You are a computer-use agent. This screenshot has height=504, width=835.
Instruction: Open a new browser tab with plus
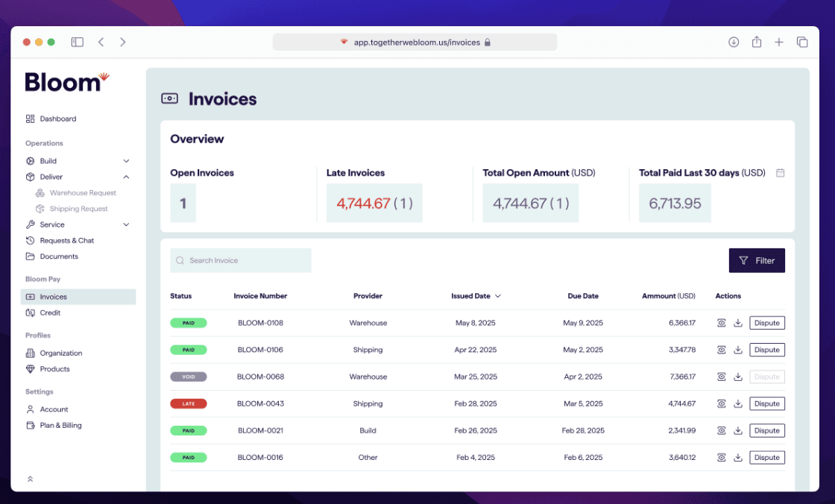click(x=778, y=42)
